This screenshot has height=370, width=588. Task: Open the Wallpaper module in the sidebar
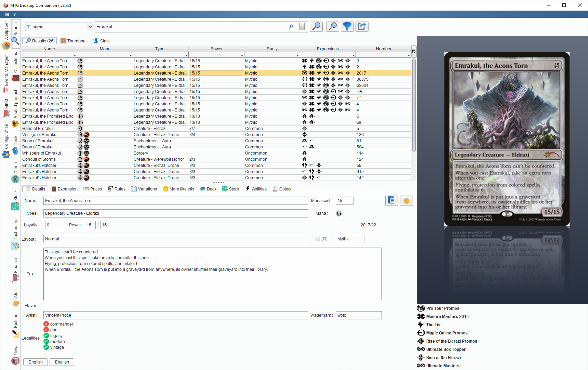pyautogui.click(x=6, y=35)
